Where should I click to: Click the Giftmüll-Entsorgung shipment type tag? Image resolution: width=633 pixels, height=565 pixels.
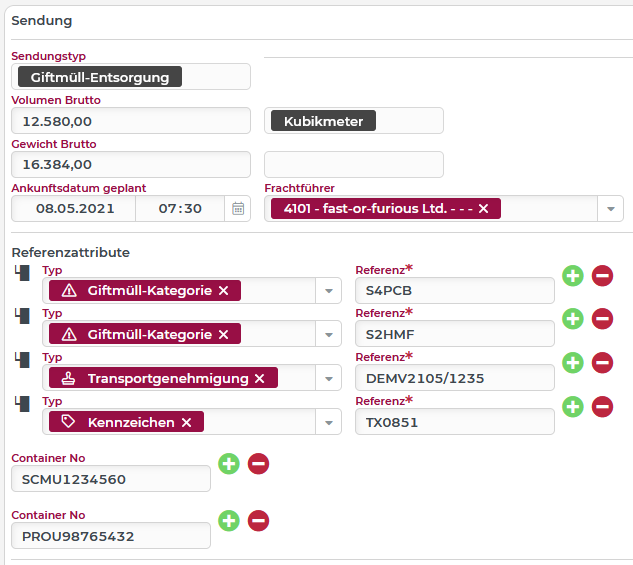[x=100, y=77]
